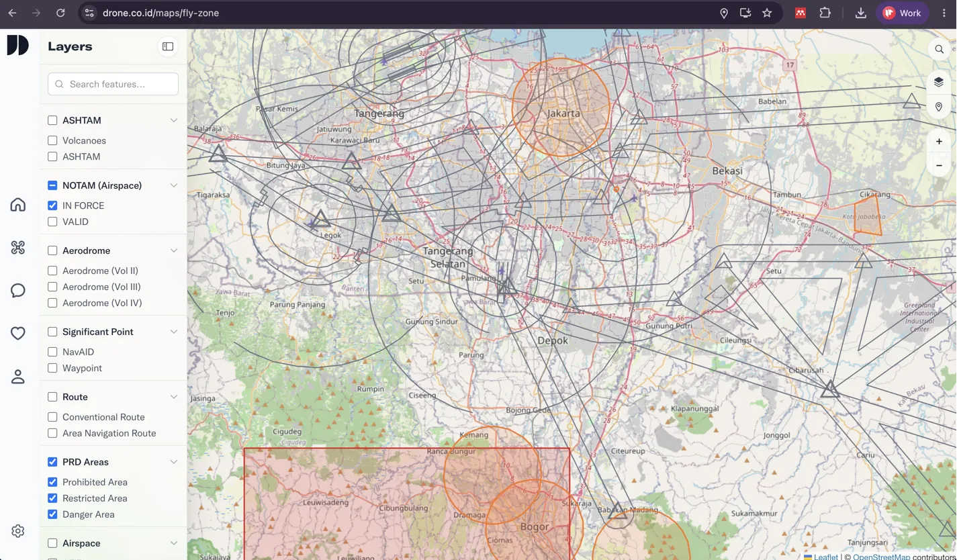Viewport: 957px width, 560px height.
Task: Collapse the Significant Point section chevron
Action: tap(174, 332)
